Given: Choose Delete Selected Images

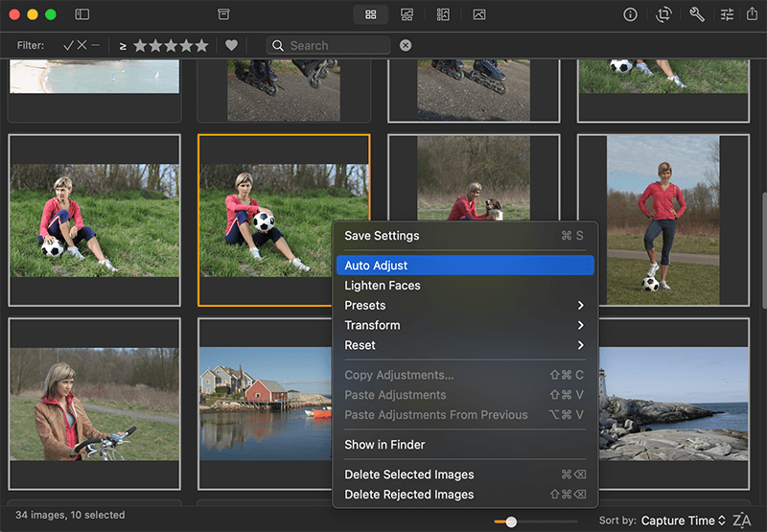Looking at the screenshot, I should (x=465, y=474).
